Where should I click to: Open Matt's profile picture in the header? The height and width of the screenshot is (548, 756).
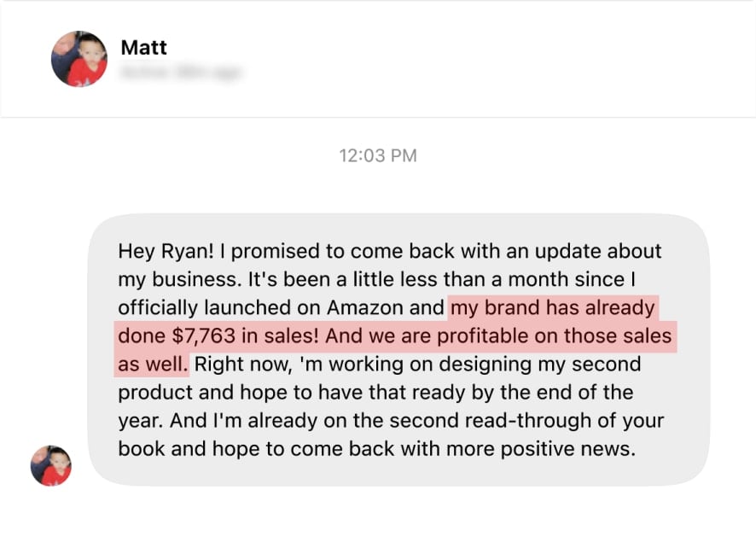[x=79, y=59]
